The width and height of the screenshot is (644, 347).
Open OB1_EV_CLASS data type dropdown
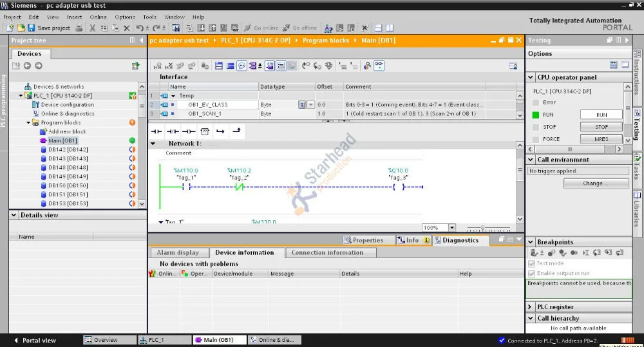pos(311,105)
